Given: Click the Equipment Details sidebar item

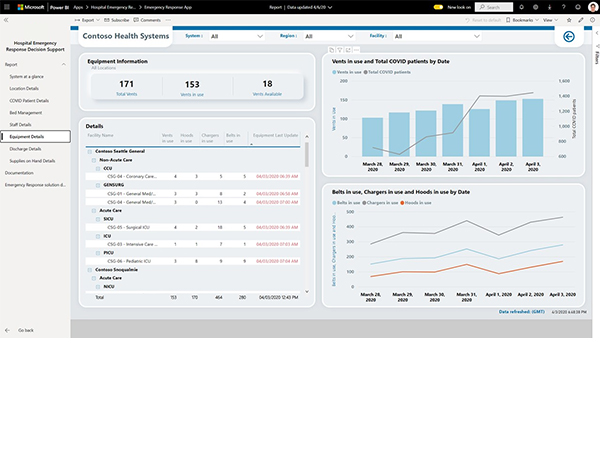Looking at the screenshot, I should (36, 137).
